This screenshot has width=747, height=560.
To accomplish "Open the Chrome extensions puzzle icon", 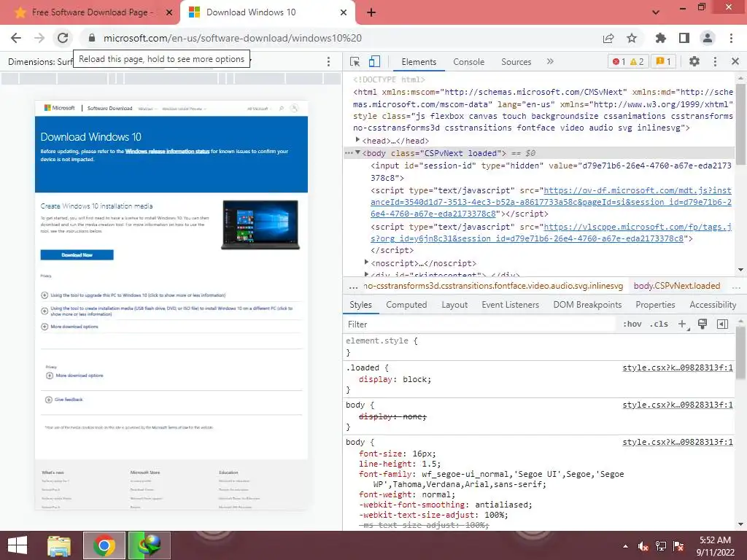I will [661, 38].
